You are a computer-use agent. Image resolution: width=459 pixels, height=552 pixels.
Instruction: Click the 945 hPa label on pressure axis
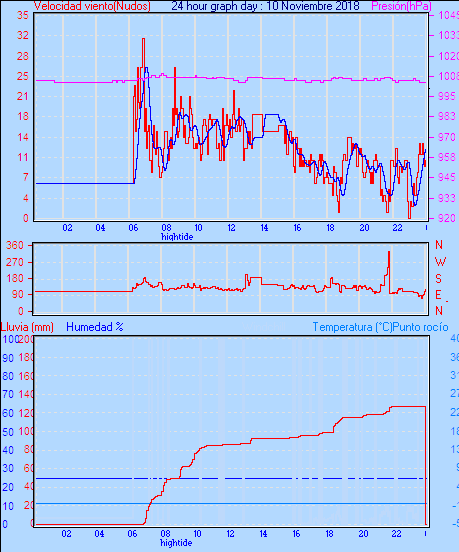point(448,177)
